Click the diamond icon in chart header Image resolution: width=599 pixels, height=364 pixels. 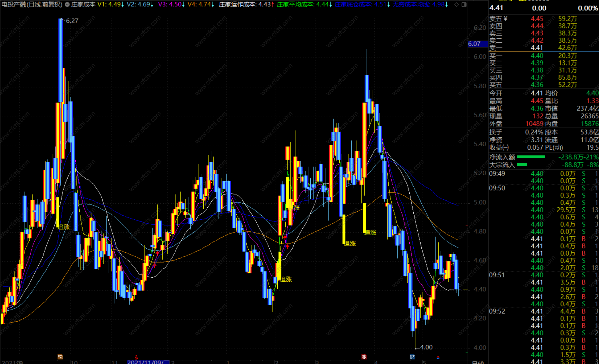tap(457, 5)
